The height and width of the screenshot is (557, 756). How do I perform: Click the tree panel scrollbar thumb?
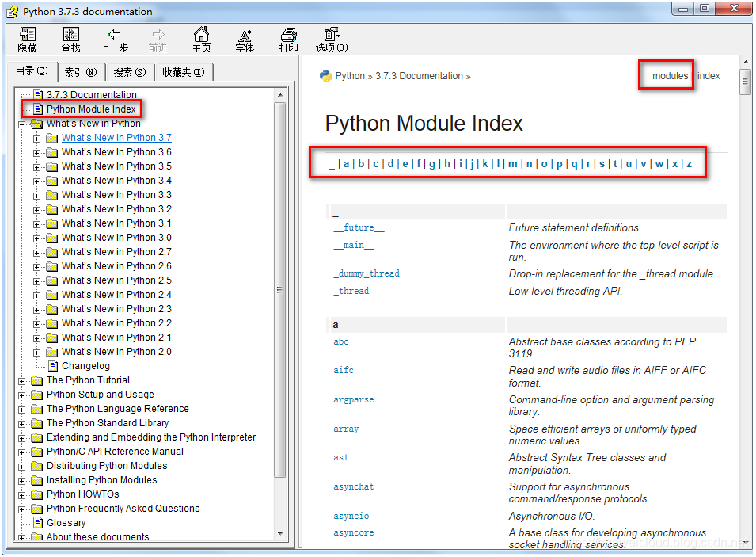[280, 290]
